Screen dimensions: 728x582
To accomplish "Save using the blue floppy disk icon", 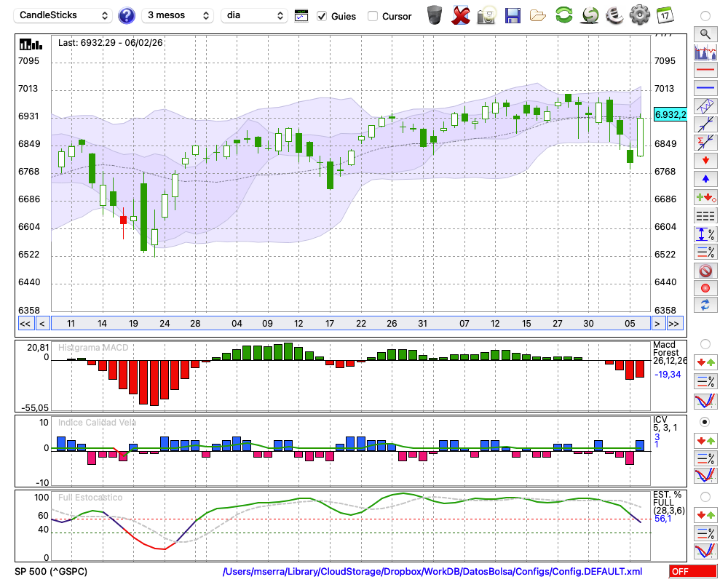I will (513, 15).
